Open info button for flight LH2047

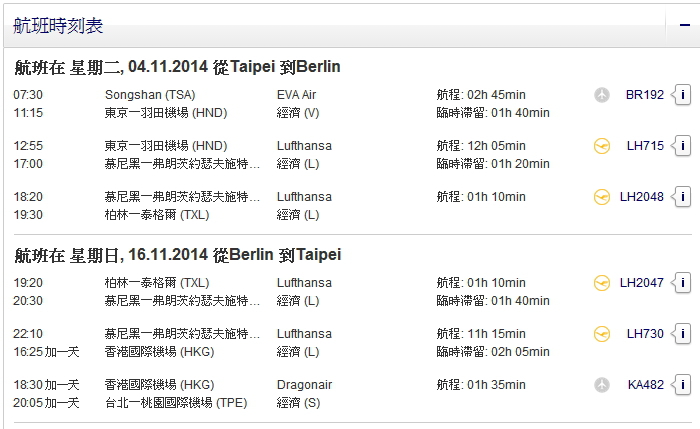tap(683, 283)
